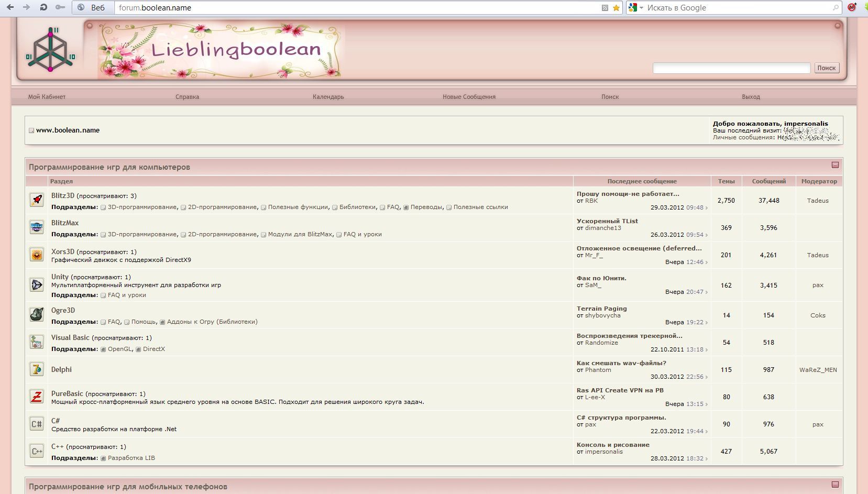The image size is (868, 494).
Task: Open the Ogre3D forum link
Action: point(63,310)
